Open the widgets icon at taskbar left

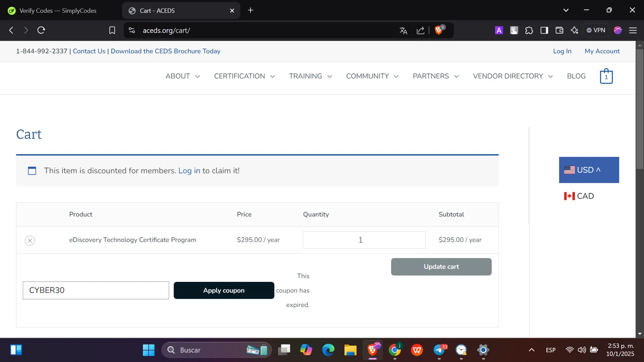point(16,350)
